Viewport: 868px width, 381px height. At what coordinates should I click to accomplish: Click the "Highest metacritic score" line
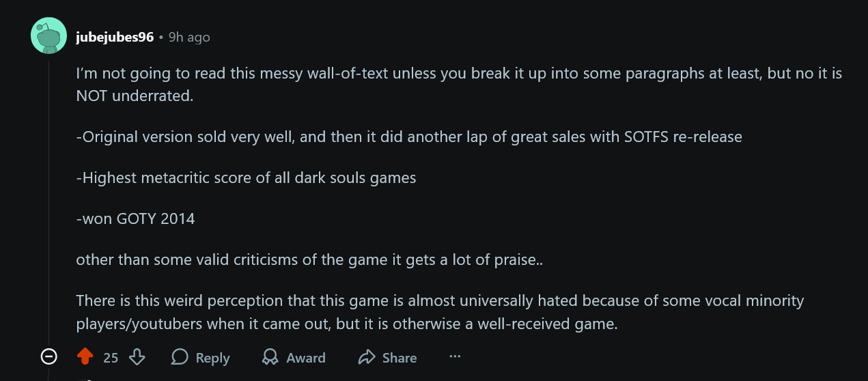coord(246,178)
